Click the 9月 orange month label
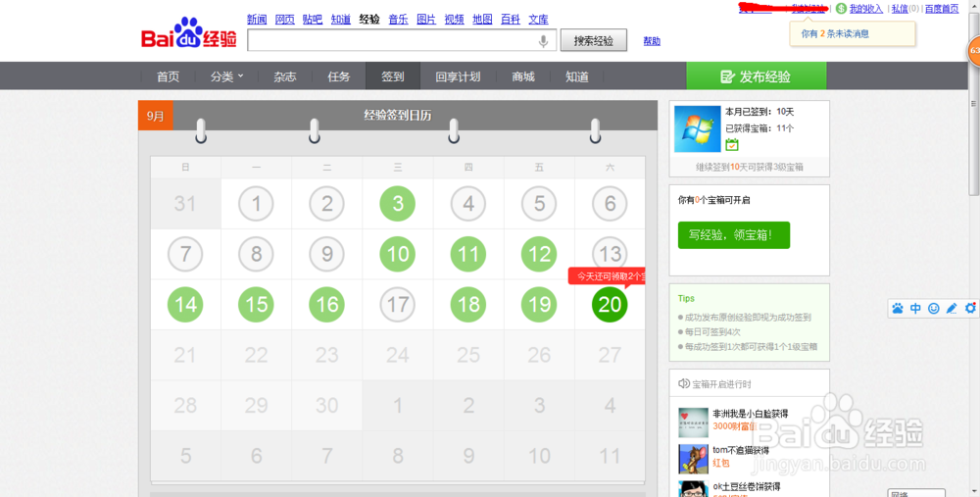The image size is (980, 497). (155, 116)
